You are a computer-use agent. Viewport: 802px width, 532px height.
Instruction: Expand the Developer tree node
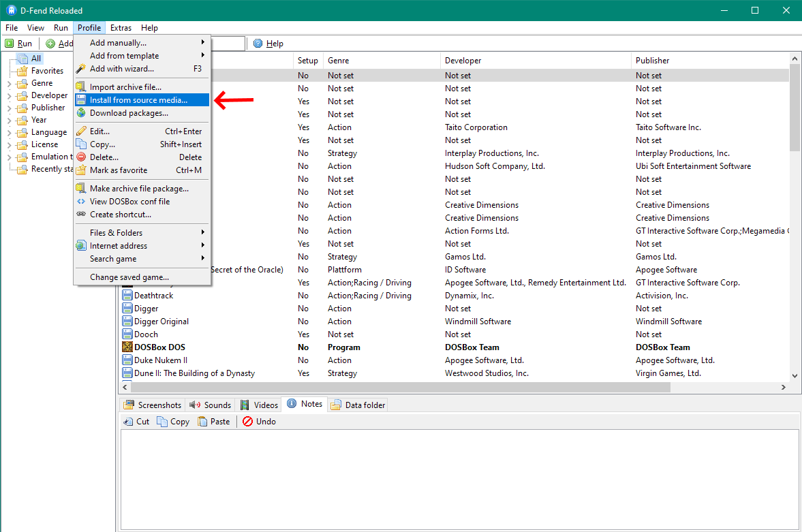pos(10,96)
